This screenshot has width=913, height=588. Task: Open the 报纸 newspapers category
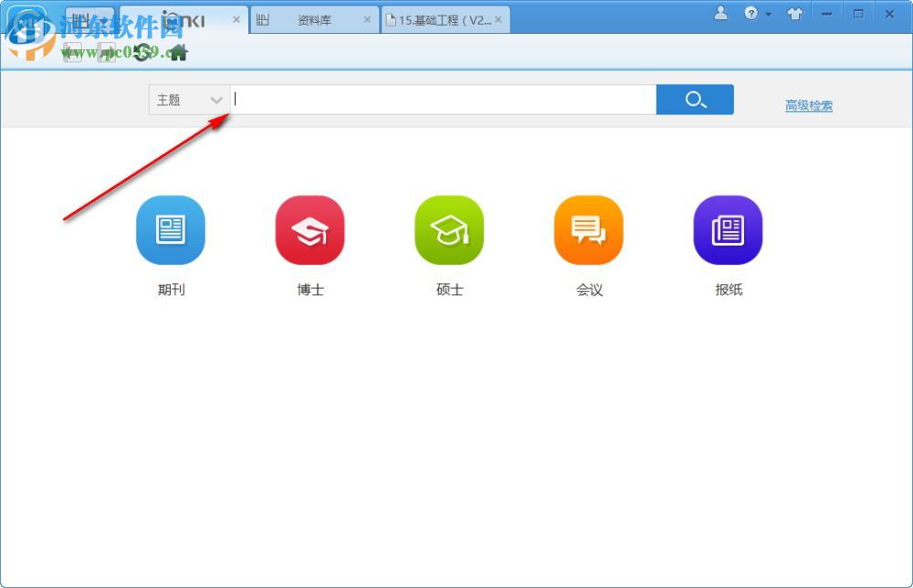[728, 230]
